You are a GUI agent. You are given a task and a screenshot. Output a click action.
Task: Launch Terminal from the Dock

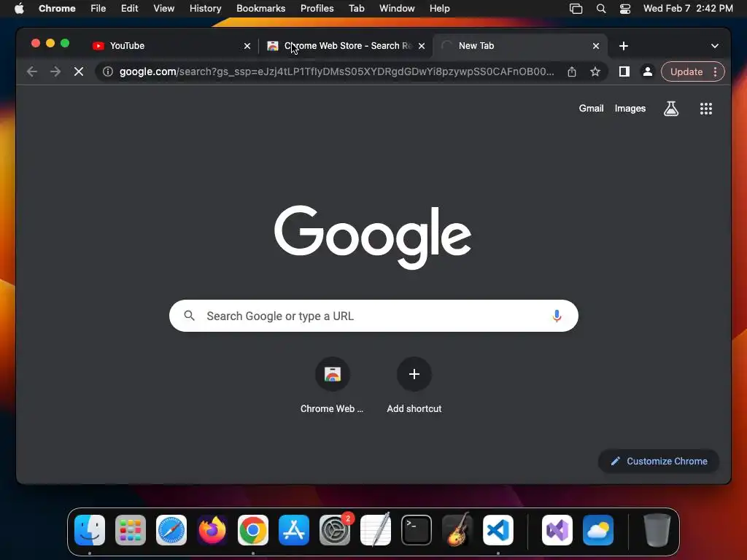[417, 530]
